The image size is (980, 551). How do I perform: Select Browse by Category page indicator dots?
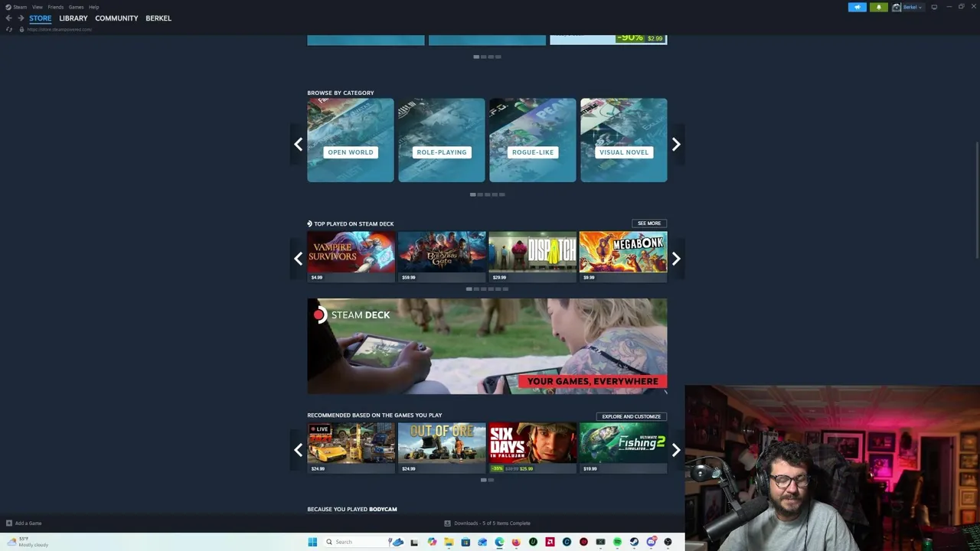[487, 194]
